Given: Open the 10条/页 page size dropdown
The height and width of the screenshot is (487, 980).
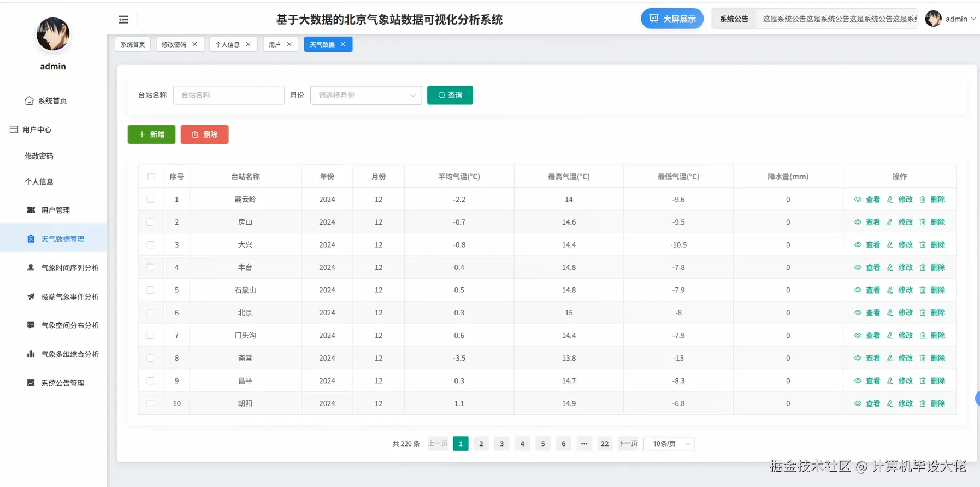Looking at the screenshot, I should click(x=669, y=444).
